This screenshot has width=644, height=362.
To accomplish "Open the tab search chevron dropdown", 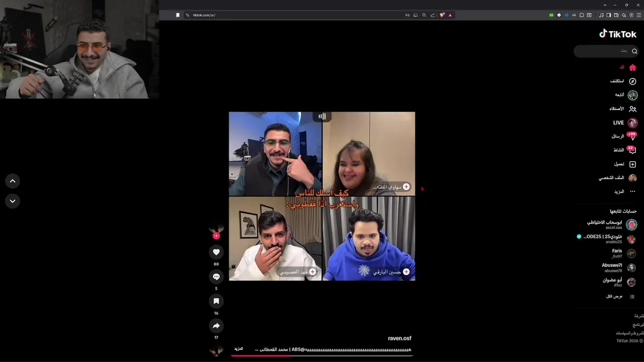I will (605, 5).
